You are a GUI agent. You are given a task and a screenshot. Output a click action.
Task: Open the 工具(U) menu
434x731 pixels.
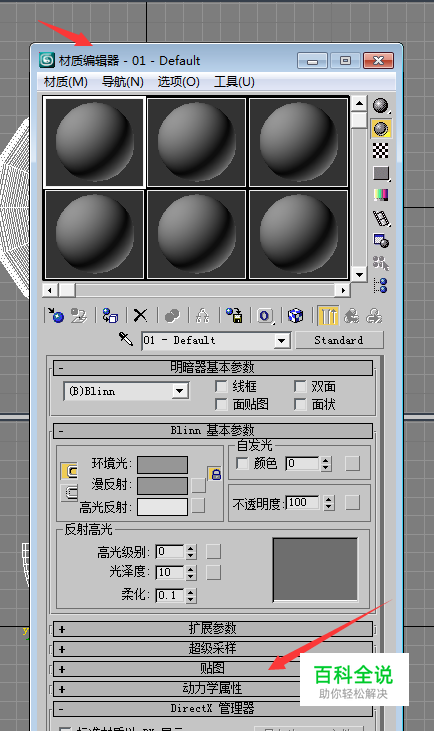click(234, 82)
